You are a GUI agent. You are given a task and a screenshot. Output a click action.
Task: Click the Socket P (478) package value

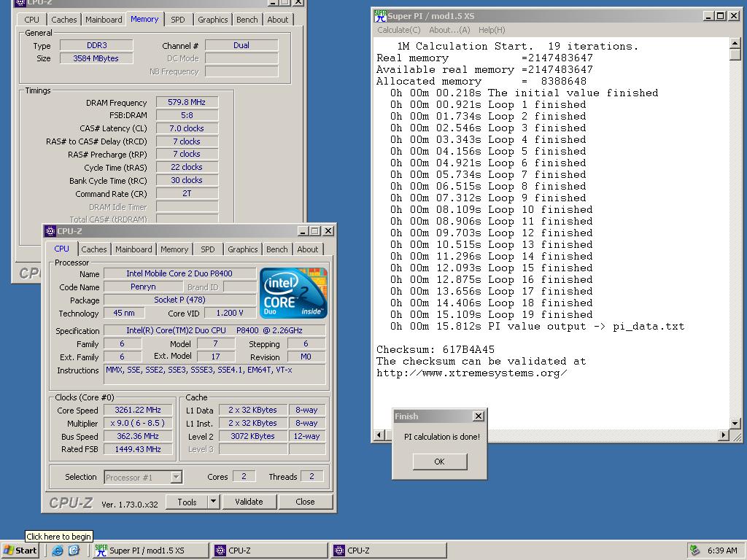point(179,300)
